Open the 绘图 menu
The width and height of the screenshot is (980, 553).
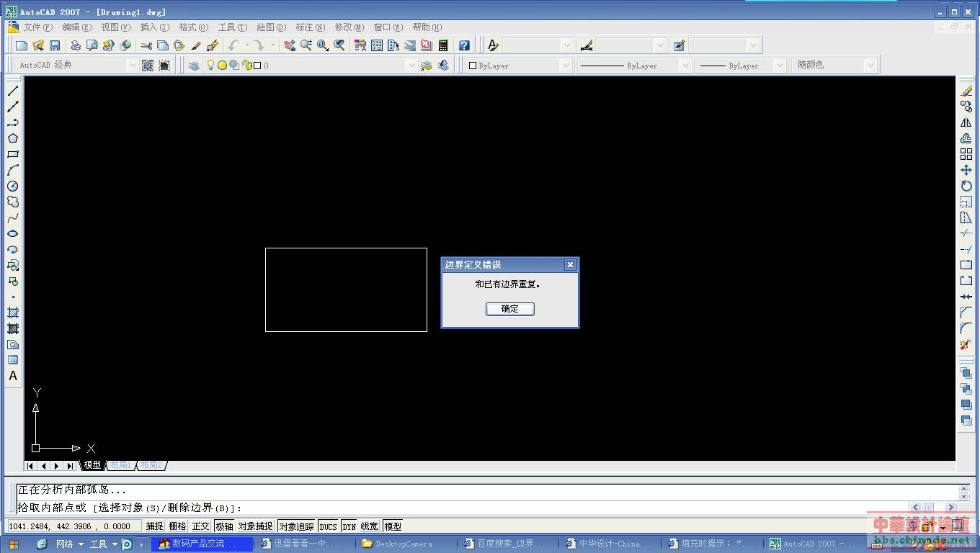point(271,27)
